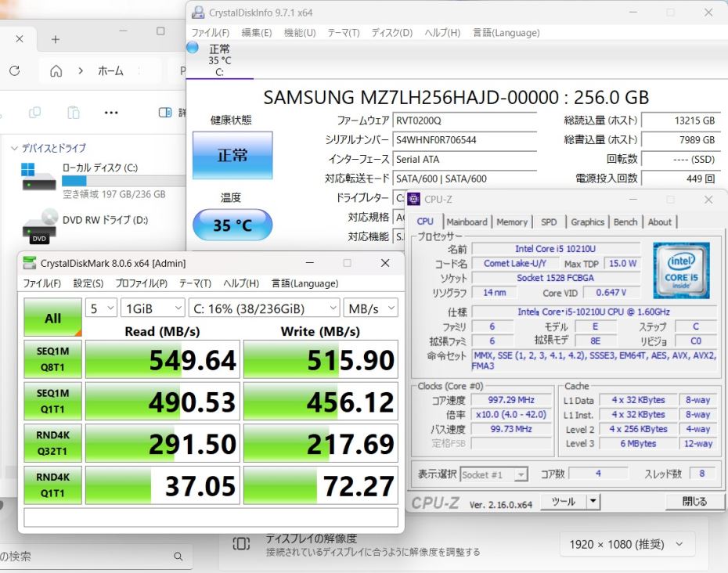
Task: Open the three-dot more options menu
Action: click(111, 113)
